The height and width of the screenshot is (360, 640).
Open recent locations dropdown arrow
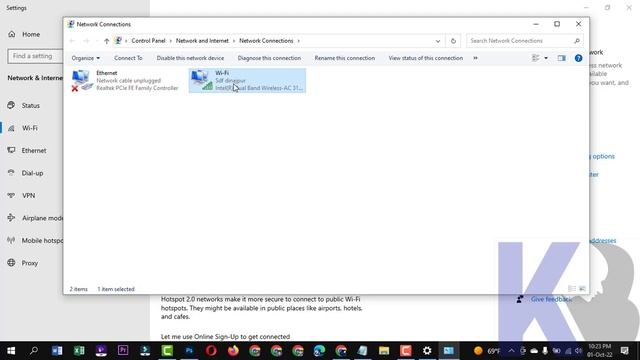[x=97, y=41]
